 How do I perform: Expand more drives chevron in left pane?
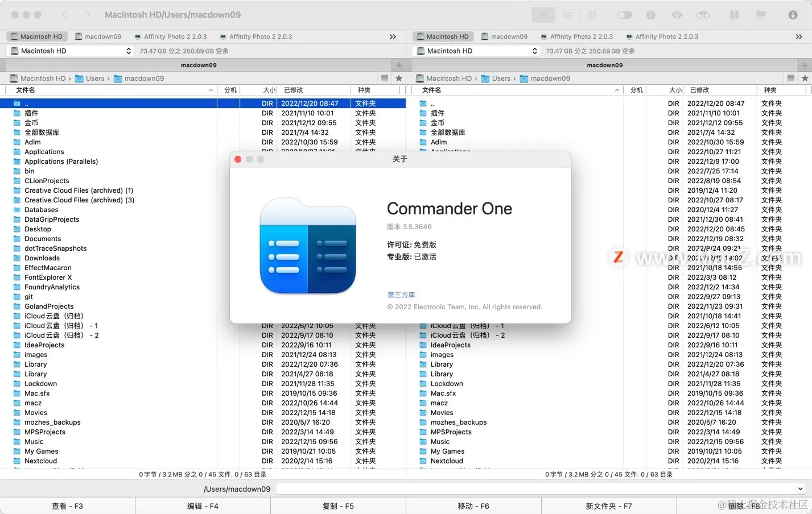click(393, 36)
